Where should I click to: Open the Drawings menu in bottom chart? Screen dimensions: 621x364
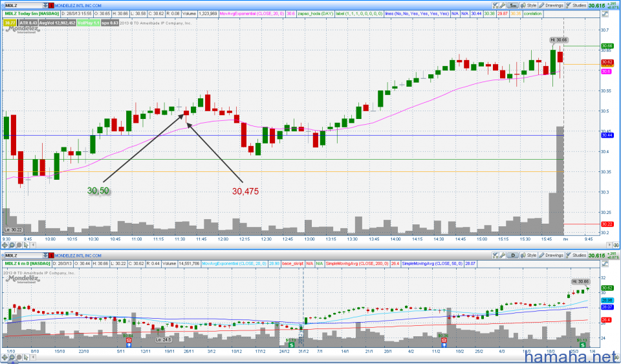pos(551,255)
